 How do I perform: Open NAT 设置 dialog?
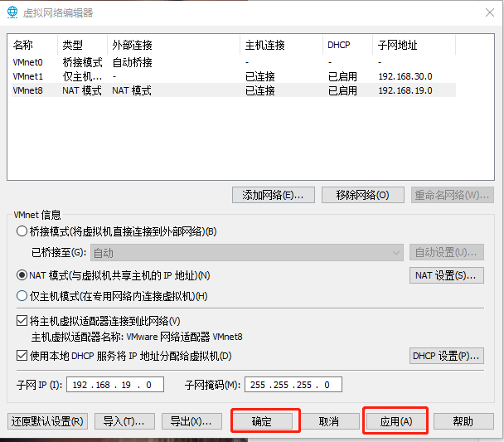(447, 275)
